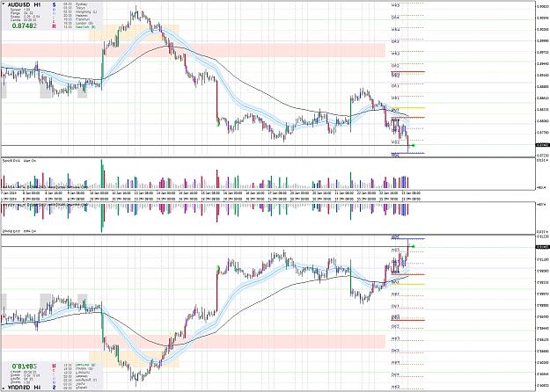Click the black current-price tag on upper axis
Image resolution: width=550 pixels, height=392 pixels.
(x=542, y=145)
